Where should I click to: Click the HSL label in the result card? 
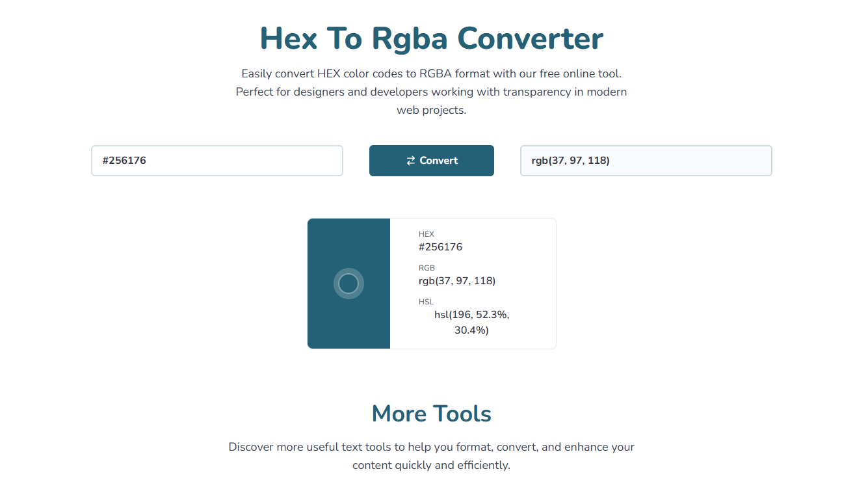(x=425, y=301)
